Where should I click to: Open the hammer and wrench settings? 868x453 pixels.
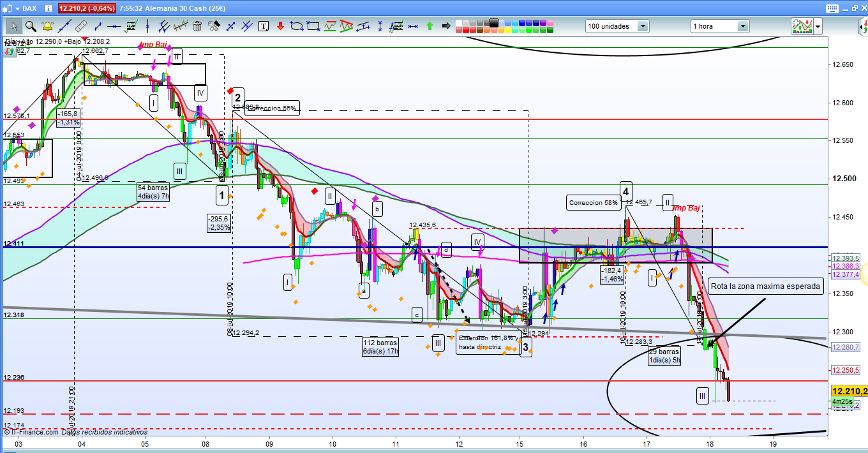214,26
